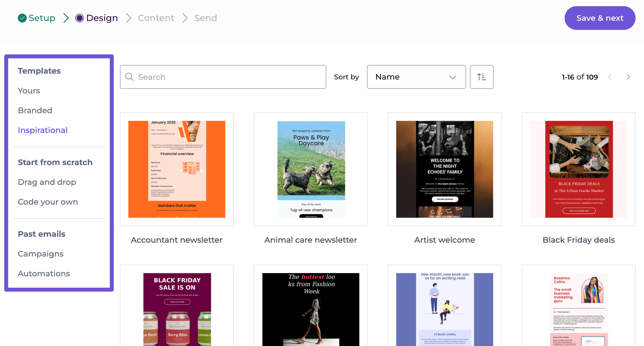Click the Name dropdown chevron arrow
644x346 pixels.
coord(452,77)
